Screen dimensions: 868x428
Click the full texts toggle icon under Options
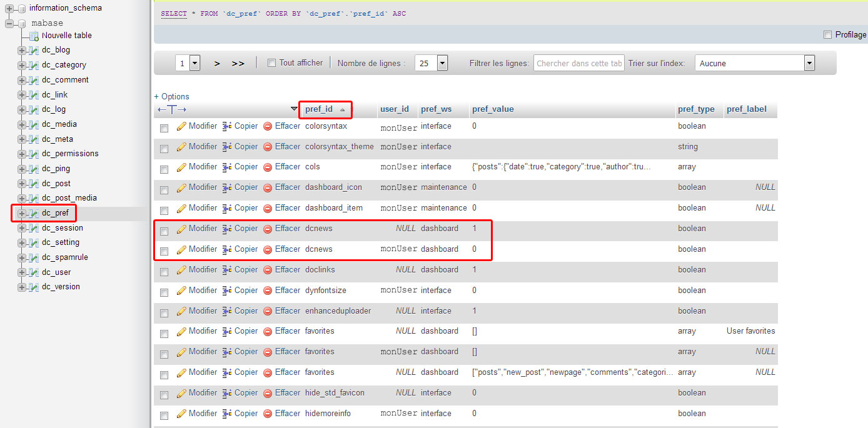(x=172, y=109)
